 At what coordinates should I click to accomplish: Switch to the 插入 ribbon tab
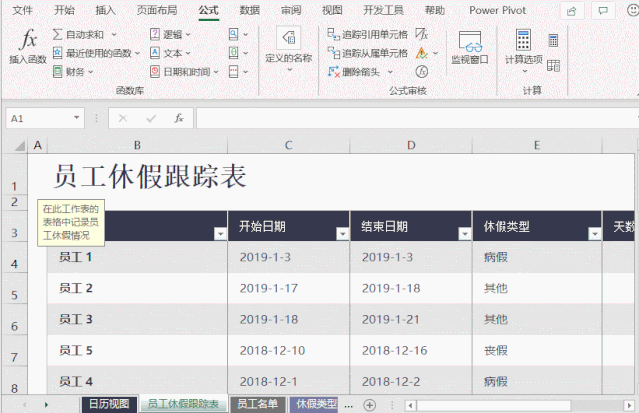(106, 11)
